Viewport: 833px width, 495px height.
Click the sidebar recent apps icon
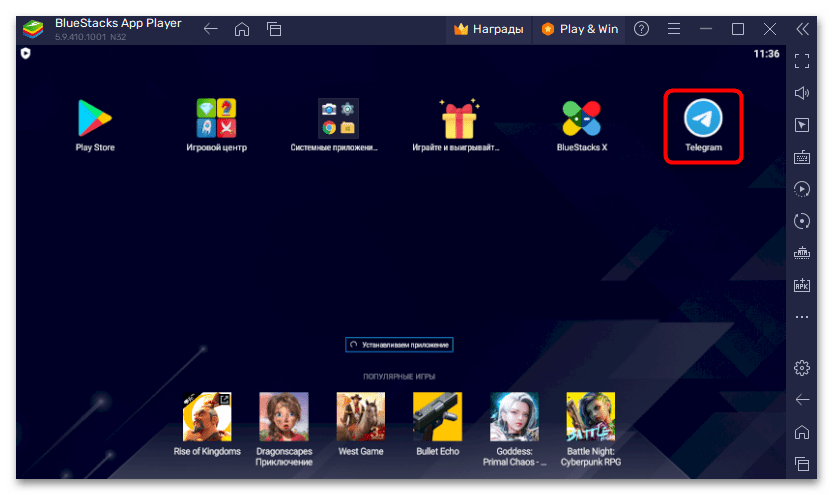[802, 464]
